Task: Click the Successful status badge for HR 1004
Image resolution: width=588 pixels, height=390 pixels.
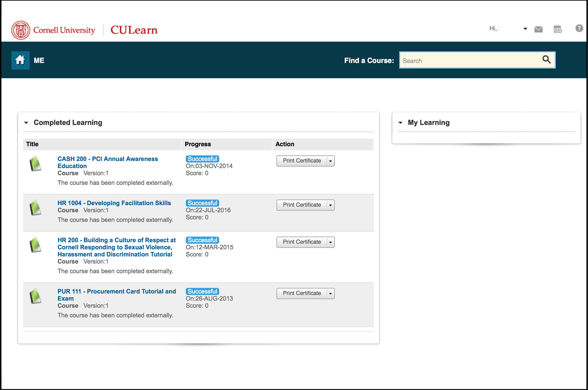Action: pyautogui.click(x=202, y=203)
